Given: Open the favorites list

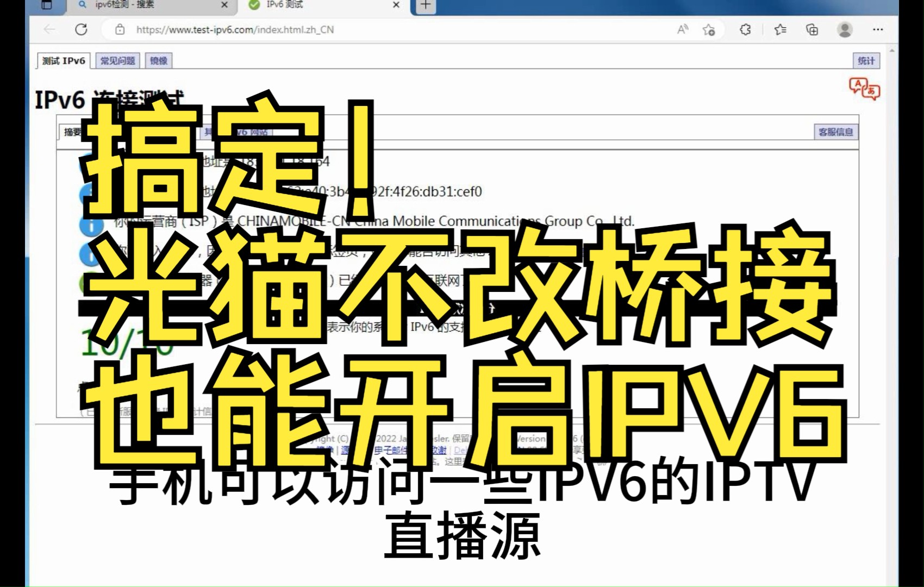Looking at the screenshot, I should (x=779, y=30).
